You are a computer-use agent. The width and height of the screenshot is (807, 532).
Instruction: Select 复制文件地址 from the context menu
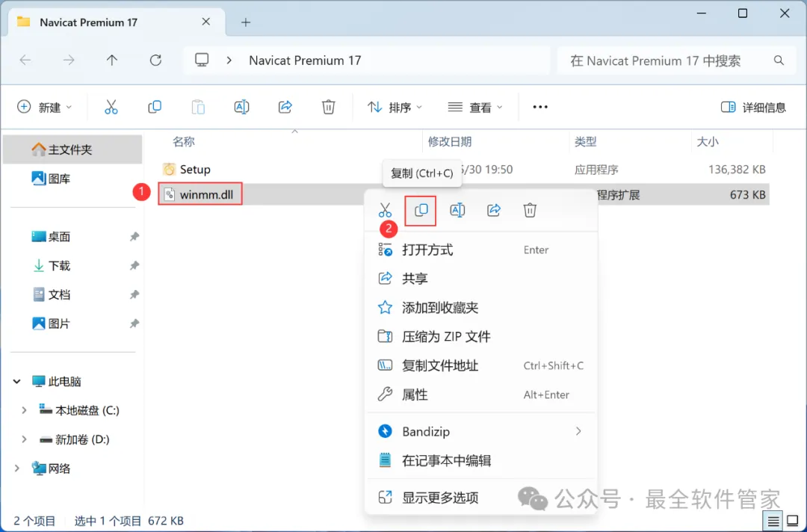pyautogui.click(x=480, y=365)
